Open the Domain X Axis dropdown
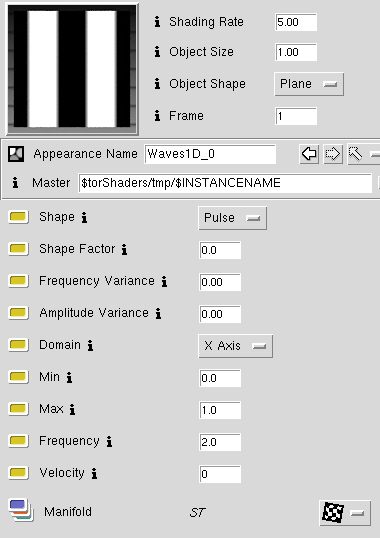Viewport: 380px width, 538px height. click(x=236, y=346)
